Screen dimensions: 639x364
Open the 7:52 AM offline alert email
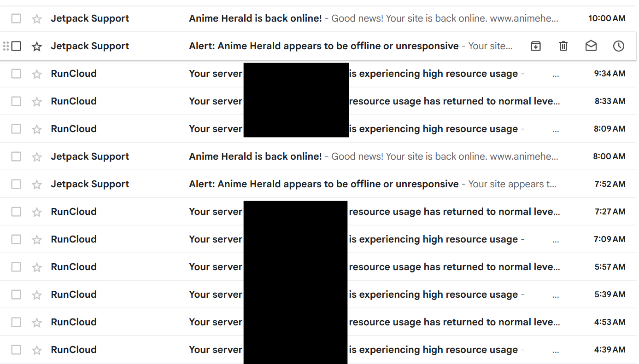(323, 184)
